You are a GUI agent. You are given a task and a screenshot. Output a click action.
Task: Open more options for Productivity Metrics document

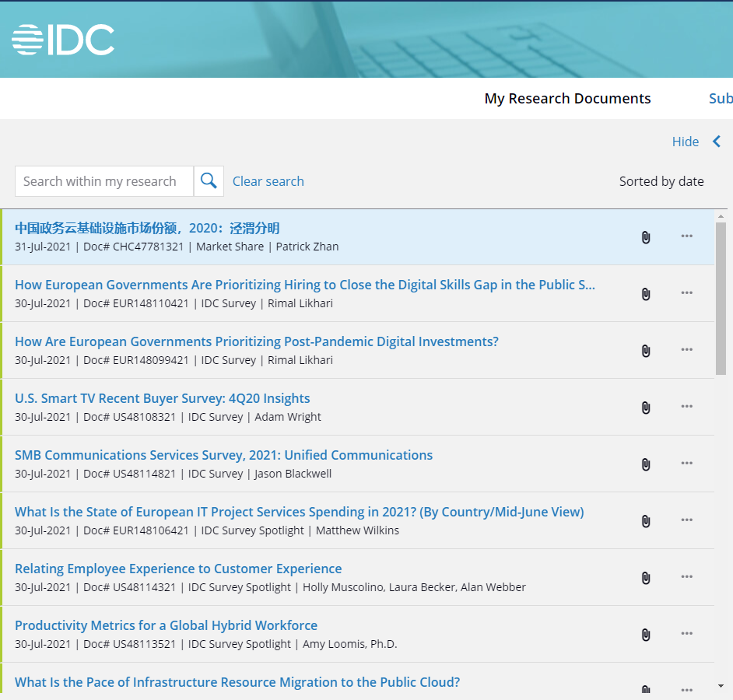(687, 633)
